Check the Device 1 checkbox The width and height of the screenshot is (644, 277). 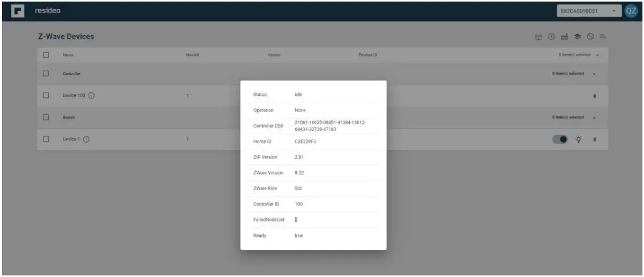pos(46,139)
